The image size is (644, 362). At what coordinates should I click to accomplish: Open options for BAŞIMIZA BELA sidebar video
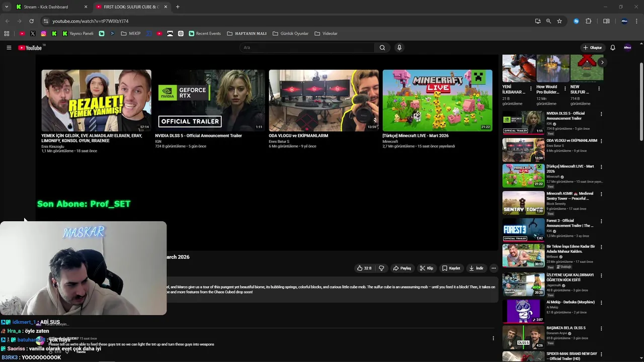601,329
